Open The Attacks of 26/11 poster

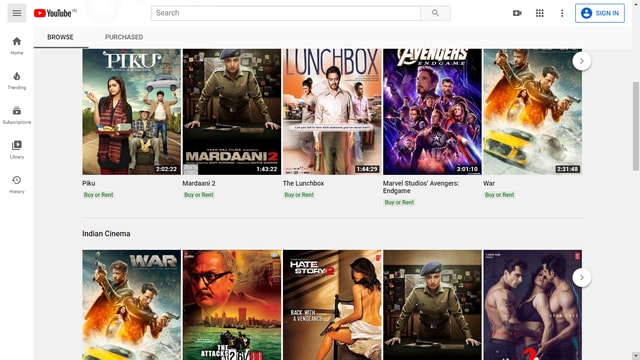pyautogui.click(x=232, y=305)
